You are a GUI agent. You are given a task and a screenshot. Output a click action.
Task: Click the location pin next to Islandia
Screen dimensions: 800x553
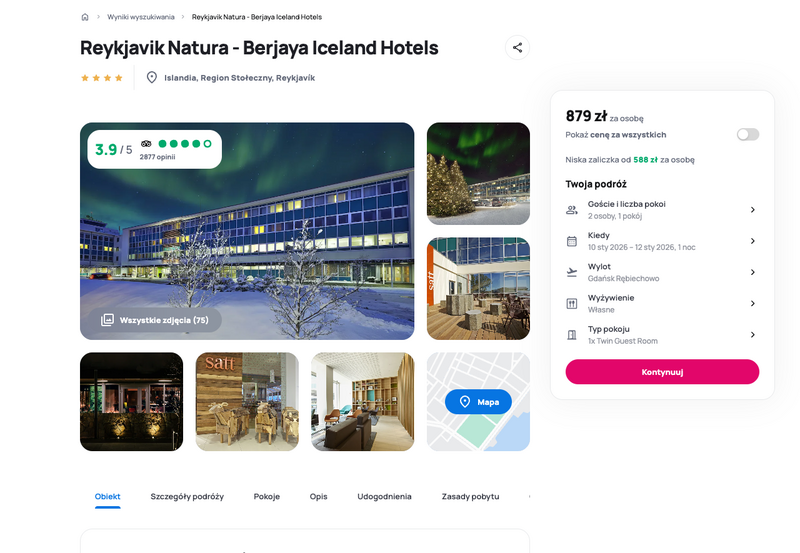(x=152, y=78)
